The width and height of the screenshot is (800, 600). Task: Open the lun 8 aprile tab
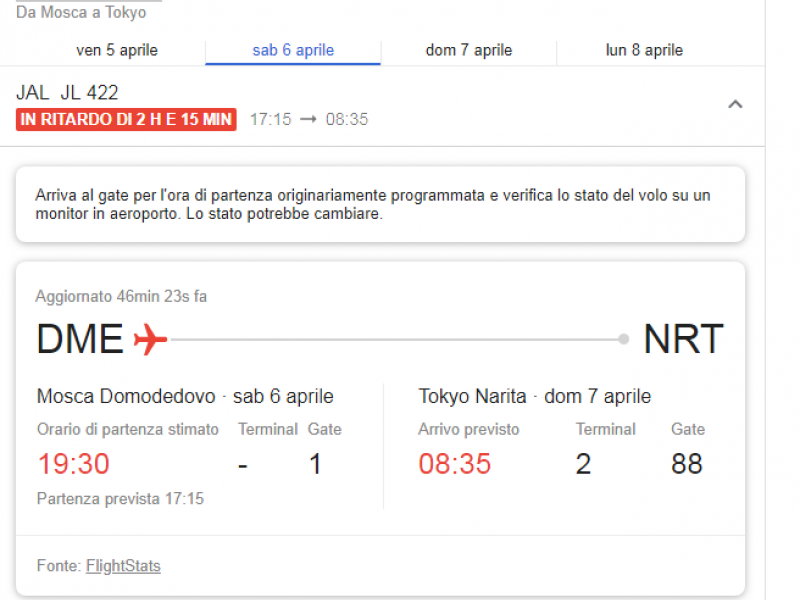point(644,50)
